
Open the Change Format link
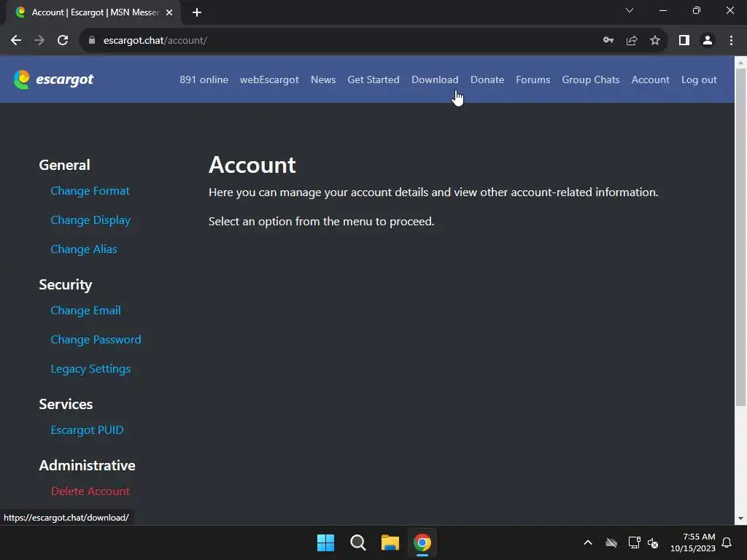click(x=90, y=191)
